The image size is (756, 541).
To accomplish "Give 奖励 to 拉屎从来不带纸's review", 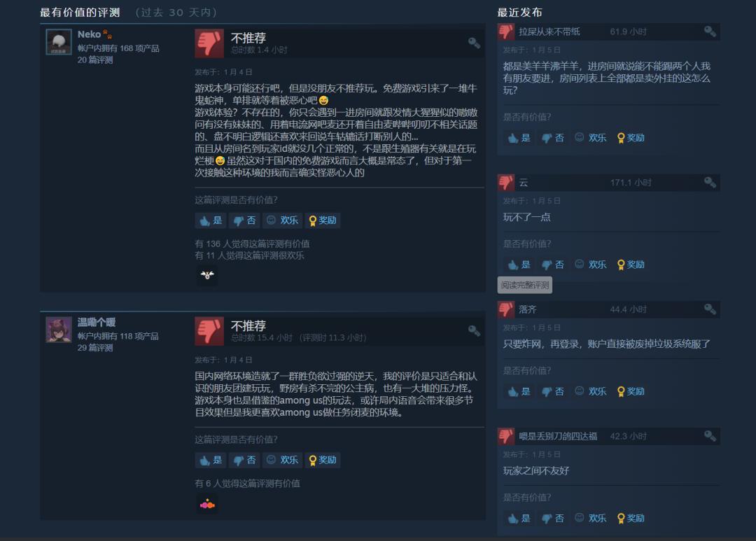I will 631,137.
